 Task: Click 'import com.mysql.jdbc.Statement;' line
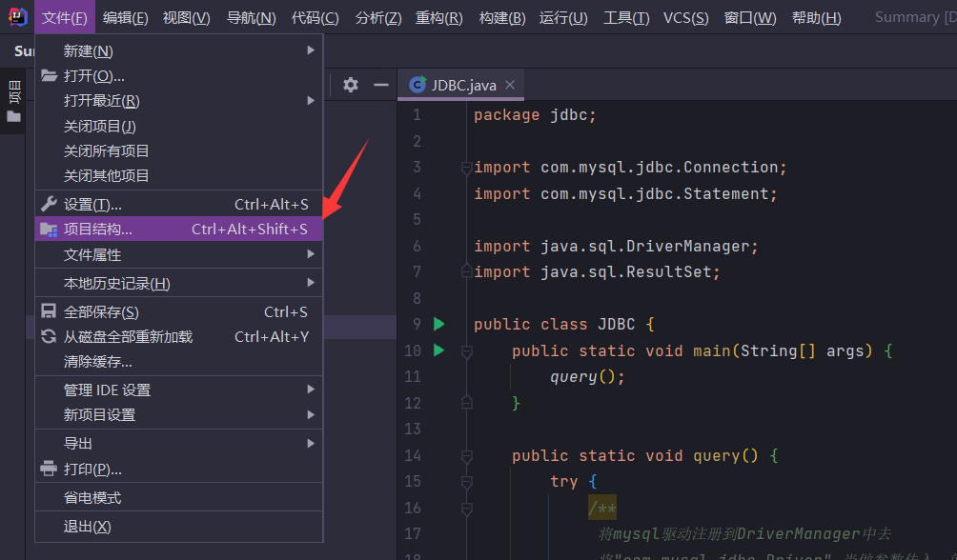(625, 194)
